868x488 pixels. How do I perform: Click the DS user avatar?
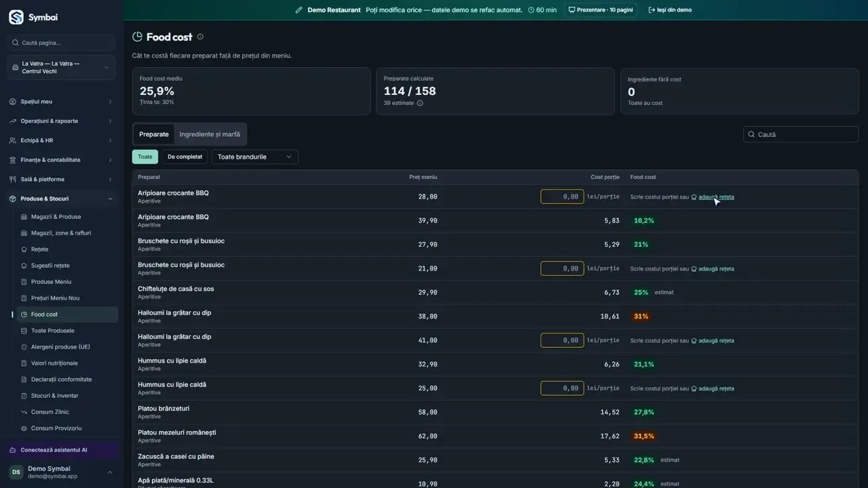pyautogui.click(x=16, y=472)
